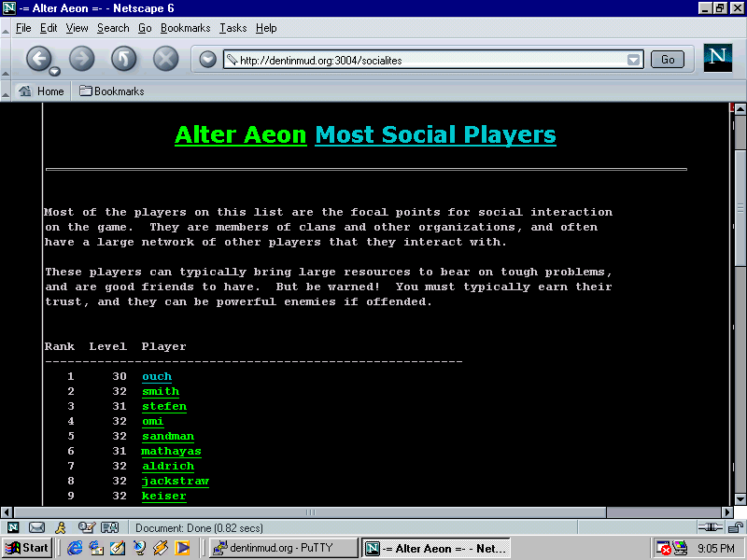Open the Back button history dropdown
This screenshot has width=747, height=560.
[x=55, y=72]
